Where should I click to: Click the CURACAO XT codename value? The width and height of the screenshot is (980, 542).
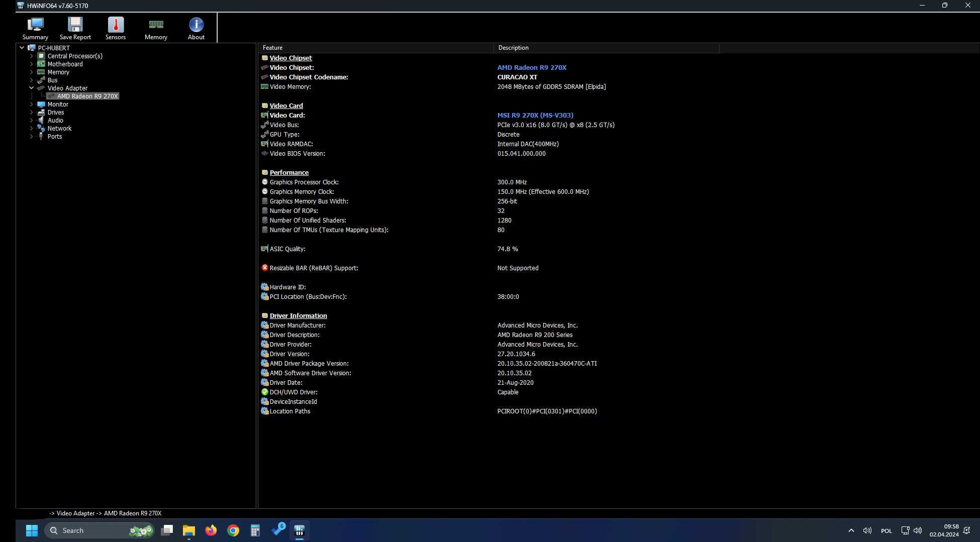point(517,77)
